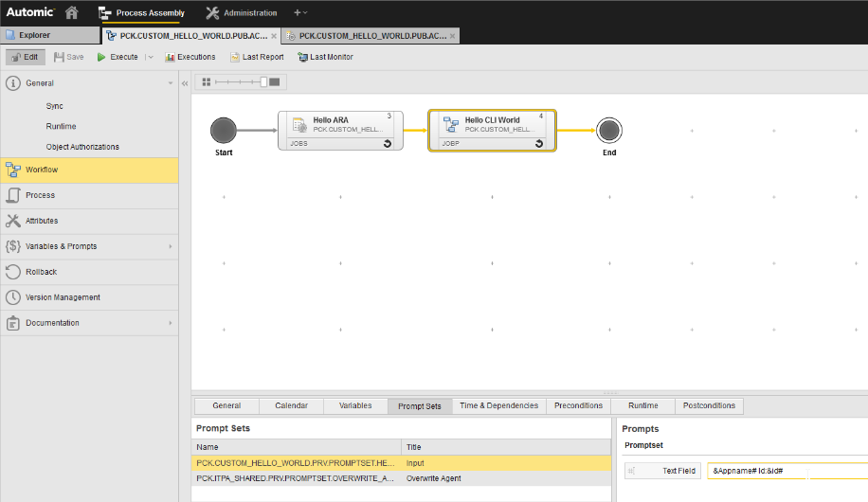The width and height of the screenshot is (868, 502).
Task: Click the Save toolbar button
Action: pos(68,57)
